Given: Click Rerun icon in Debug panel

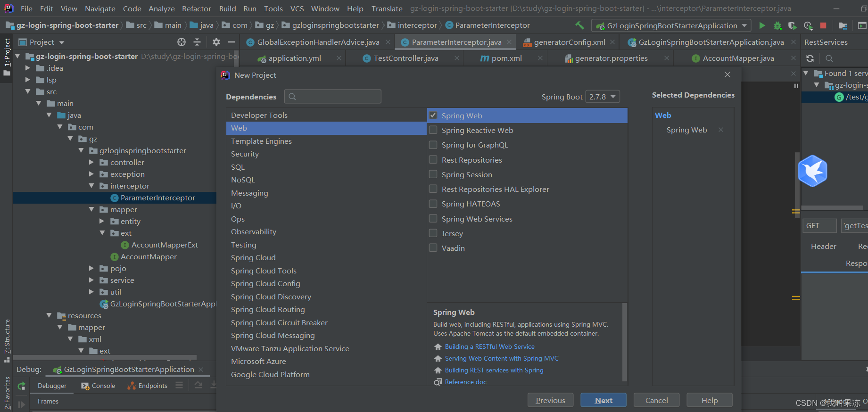Looking at the screenshot, I should 21,386.
